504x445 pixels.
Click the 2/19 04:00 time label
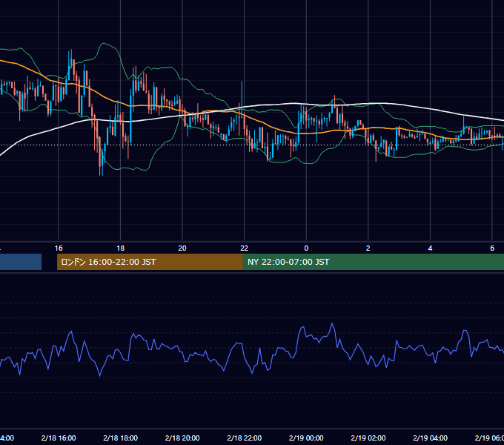(430, 438)
